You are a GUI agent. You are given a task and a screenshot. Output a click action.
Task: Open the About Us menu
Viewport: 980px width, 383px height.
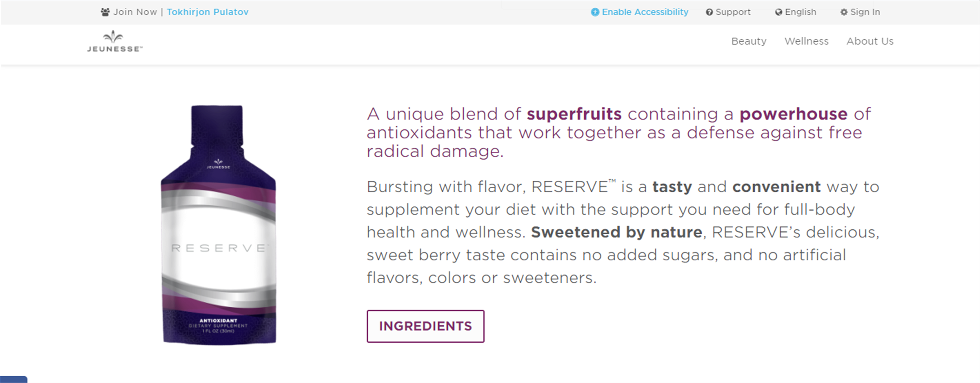(870, 41)
